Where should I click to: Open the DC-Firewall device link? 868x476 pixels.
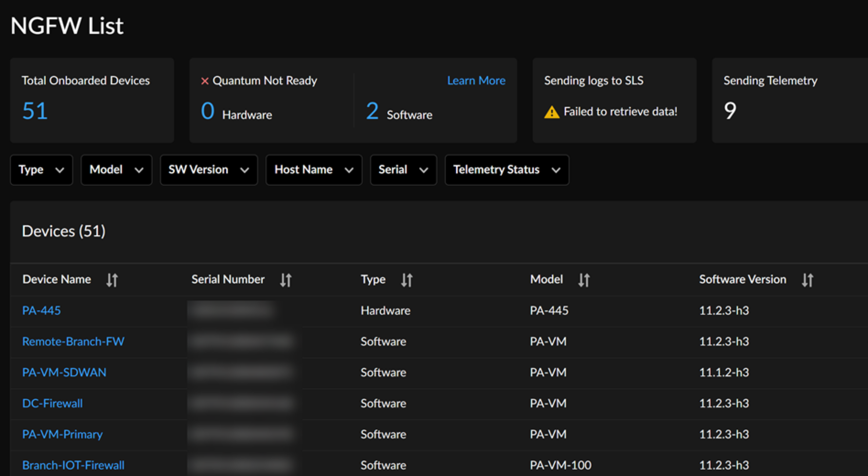tap(52, 403)
